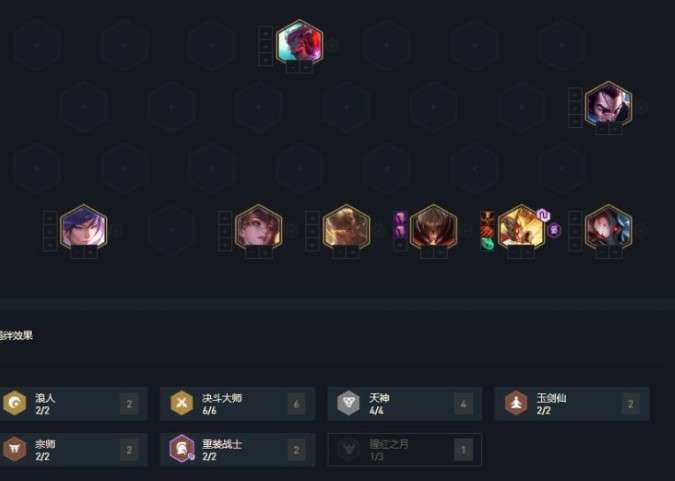This screenshot has width=675, height=481.
Task: Open the 玉剑仙 2/2 trait card
Action: click(572, 403)
